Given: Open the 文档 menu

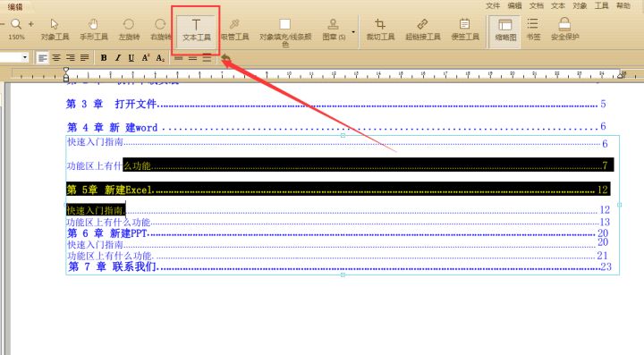Looking at the screenshot, I should click(x=537, y=5).
